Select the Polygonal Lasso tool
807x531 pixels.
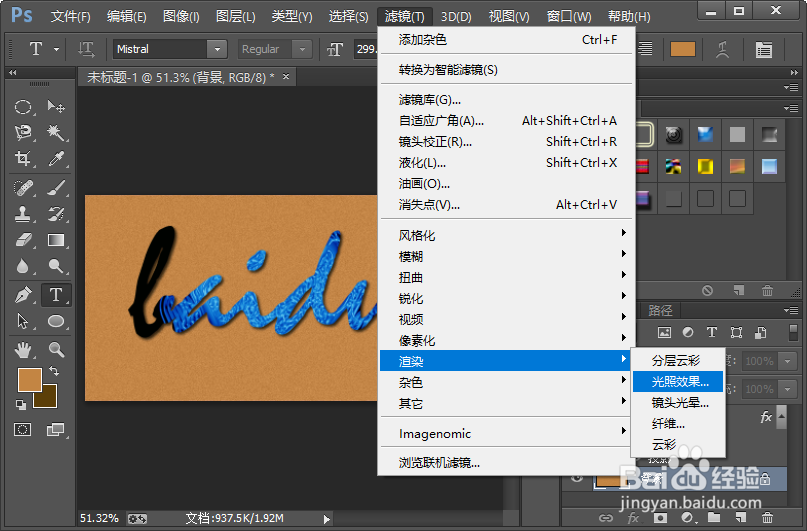click(x=23, y=133)
